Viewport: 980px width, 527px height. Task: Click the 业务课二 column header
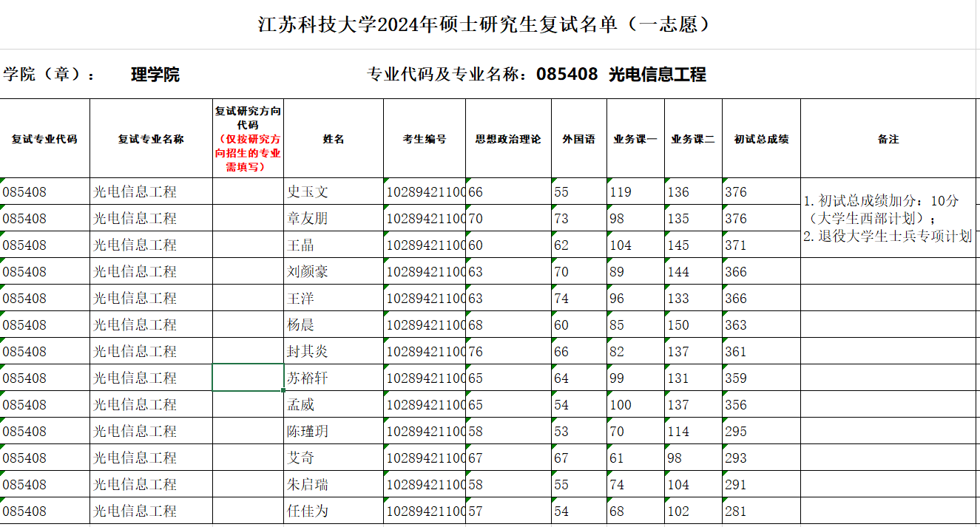coord(693,139)
